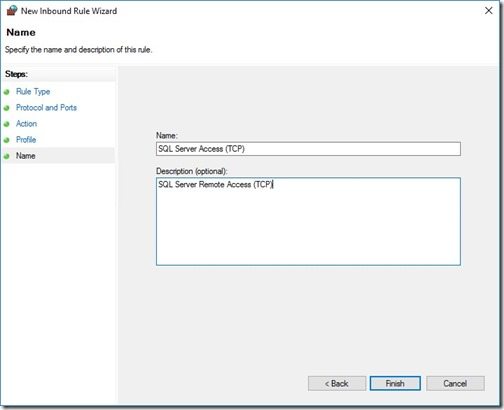Cancel the rule wizard
Image resolution: width=504 pixels, height=410 pixels.
(455, 384)
